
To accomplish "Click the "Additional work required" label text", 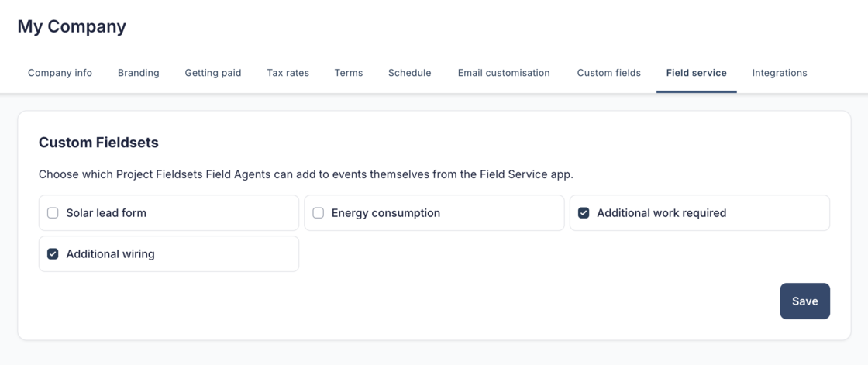I will (x=661, y=213).
